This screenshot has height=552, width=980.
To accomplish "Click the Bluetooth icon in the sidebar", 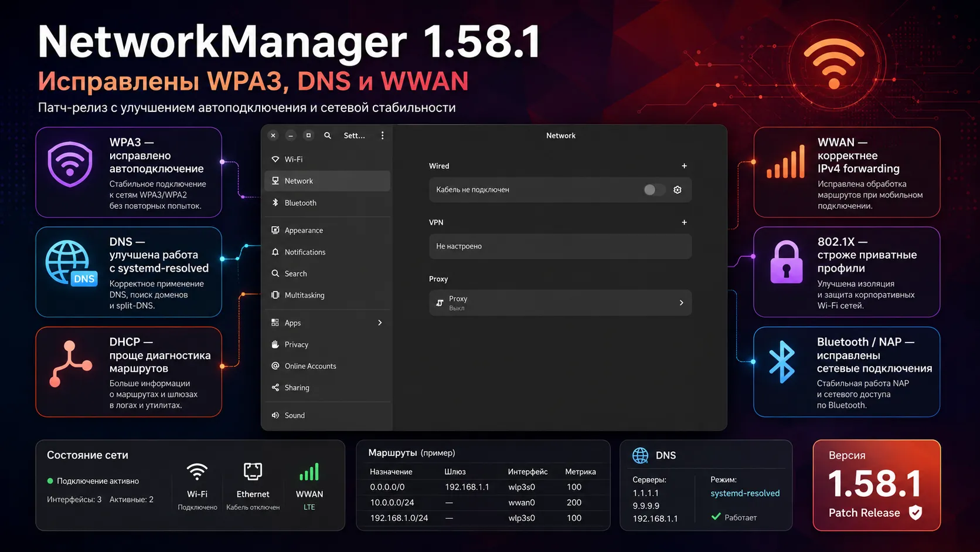I will point(275,202).
